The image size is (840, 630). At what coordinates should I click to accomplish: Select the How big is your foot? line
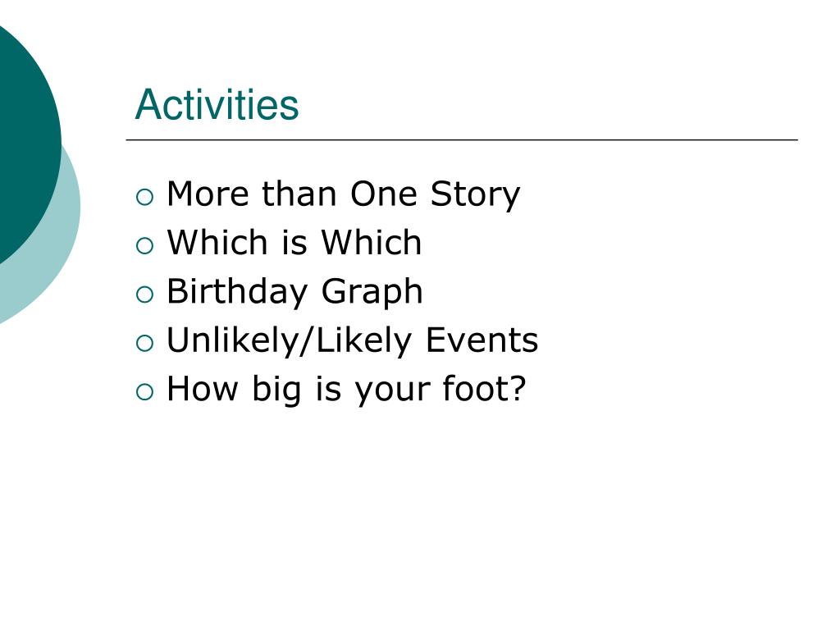347,390
